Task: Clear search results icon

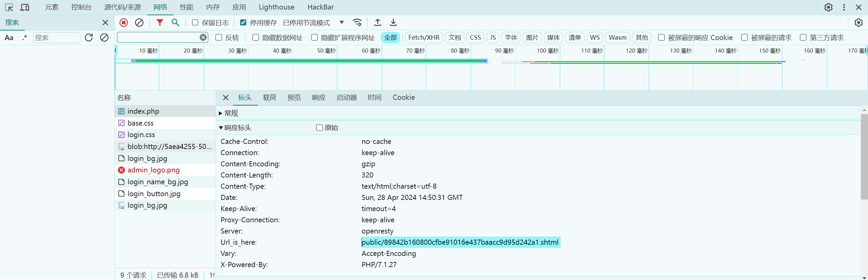Action: click(104, 37)
